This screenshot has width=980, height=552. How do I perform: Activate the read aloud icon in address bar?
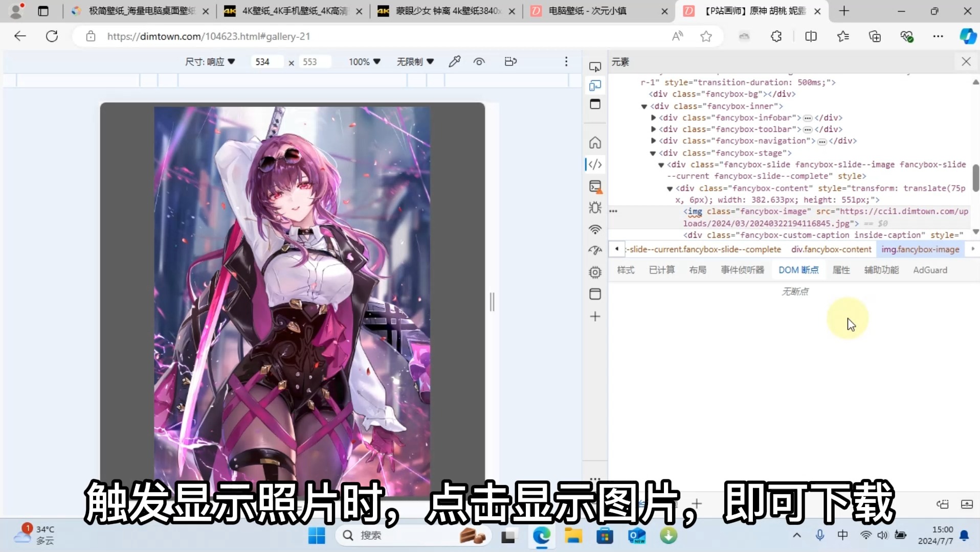click(x=677, y=36)
